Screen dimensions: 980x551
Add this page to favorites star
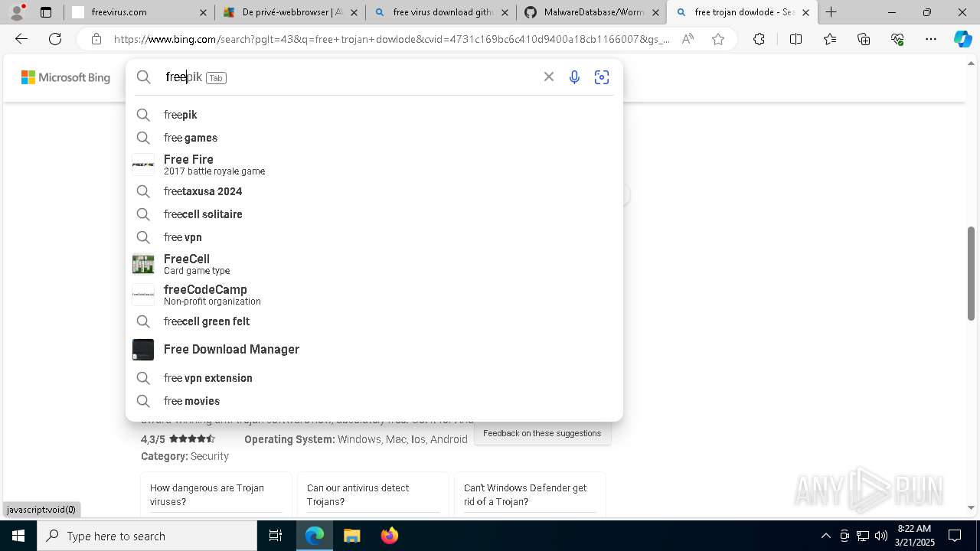click(718, 39)
